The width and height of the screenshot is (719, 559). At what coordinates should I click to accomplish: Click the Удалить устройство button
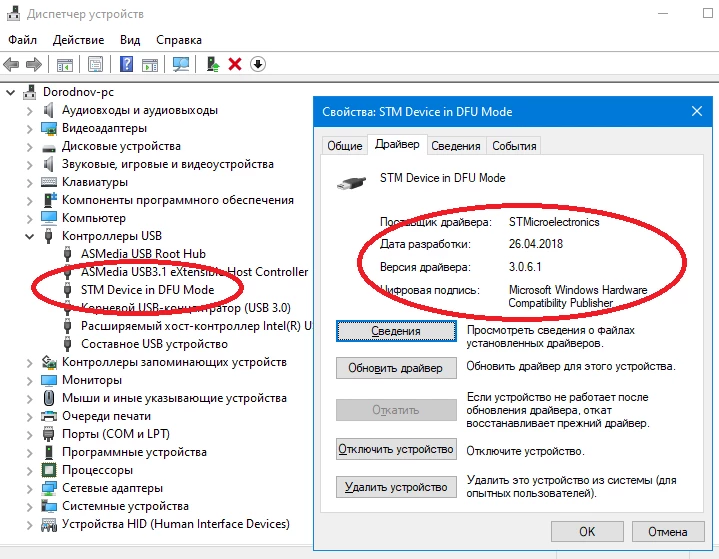(396, 487)
